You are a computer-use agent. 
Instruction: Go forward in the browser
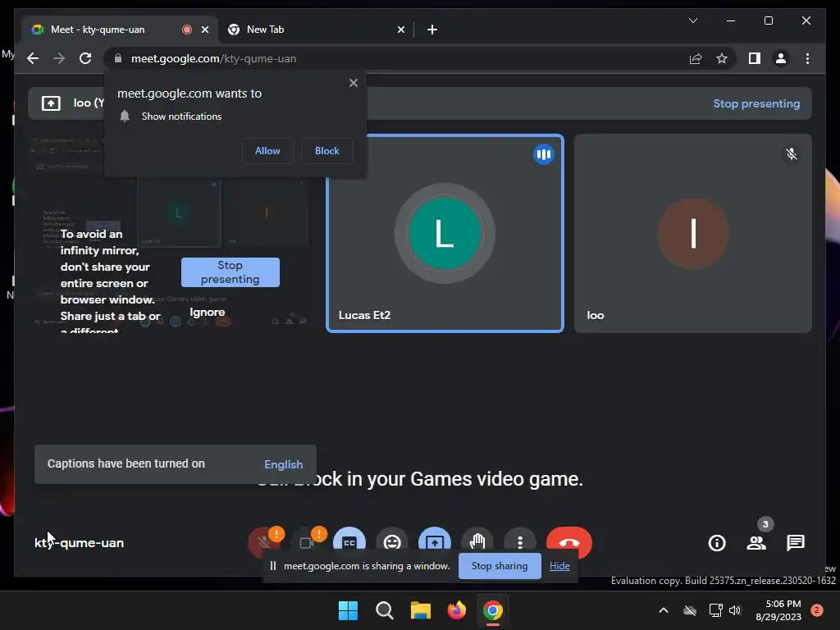click(59, 58)
